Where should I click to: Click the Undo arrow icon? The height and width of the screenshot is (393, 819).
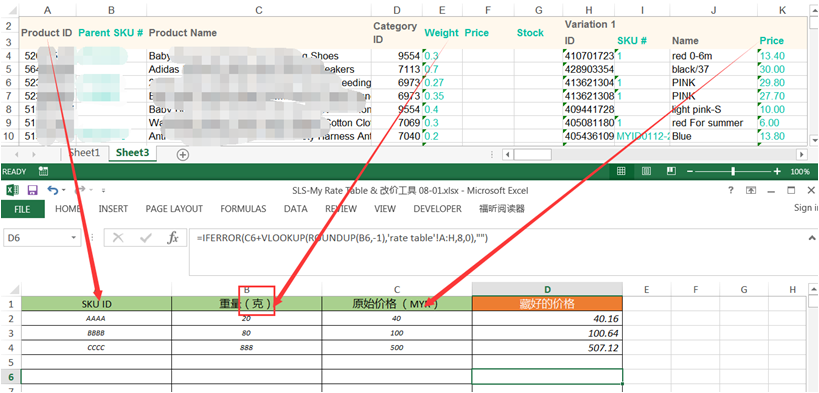53,190
